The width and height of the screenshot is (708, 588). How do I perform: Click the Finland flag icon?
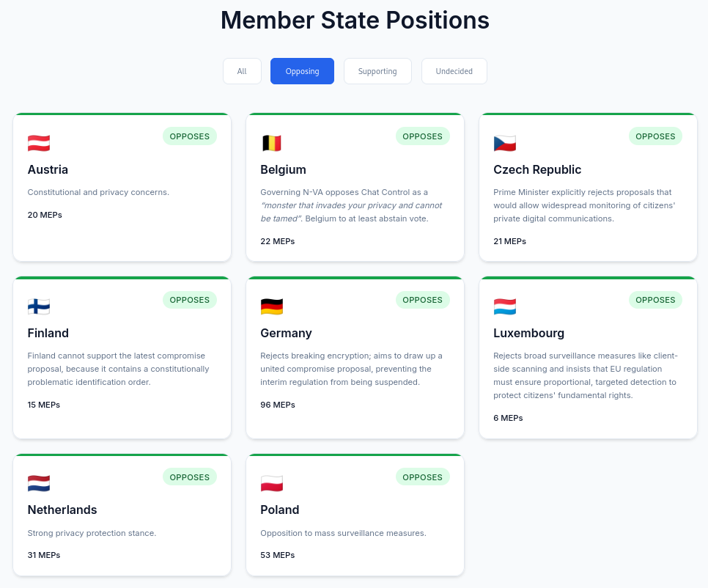[39, 306]
